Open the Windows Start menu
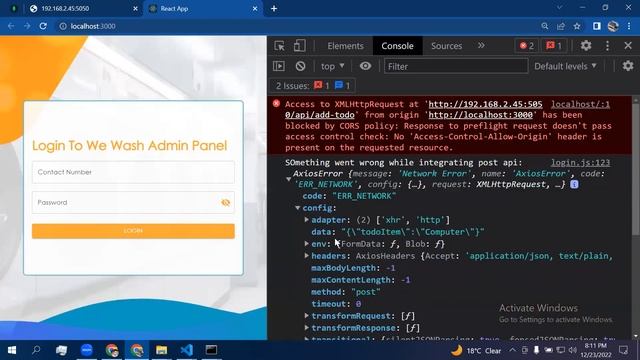Viewport: 640px width, 360px height. 11,350
